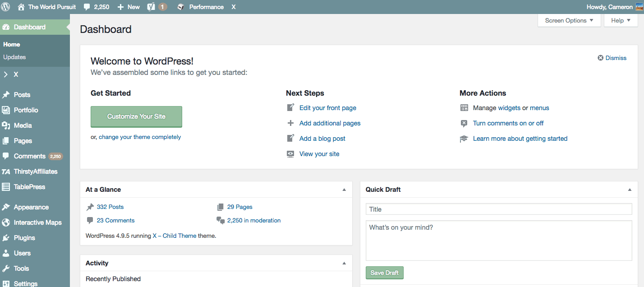Click the Yoast notification badge showing 1

pos(162,7)
